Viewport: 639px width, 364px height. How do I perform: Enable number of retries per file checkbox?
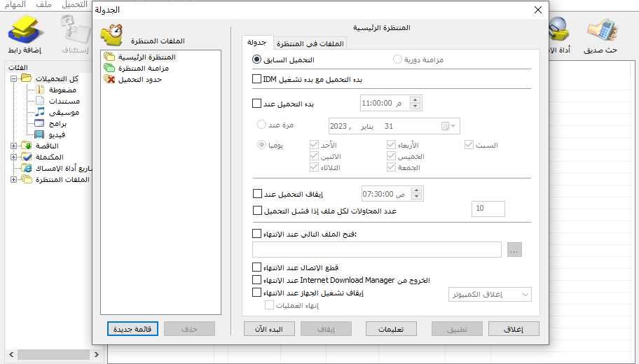click(257, 211)
